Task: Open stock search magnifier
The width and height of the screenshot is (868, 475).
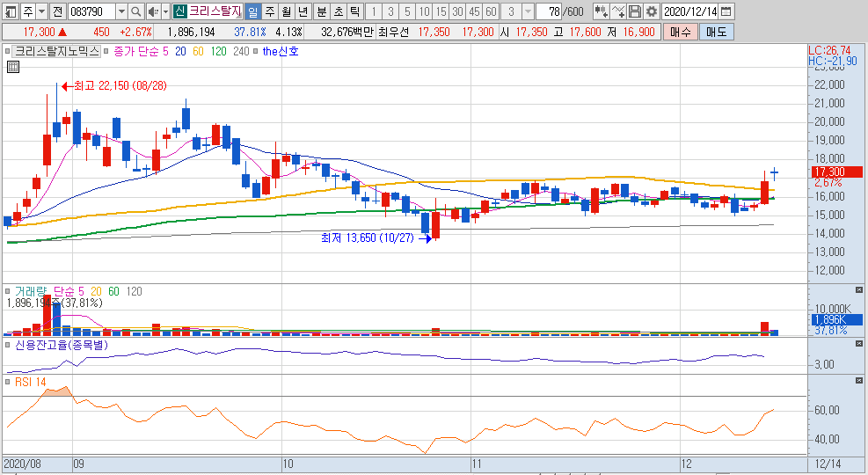Action: pyautogui.click(x=136, y=11)
